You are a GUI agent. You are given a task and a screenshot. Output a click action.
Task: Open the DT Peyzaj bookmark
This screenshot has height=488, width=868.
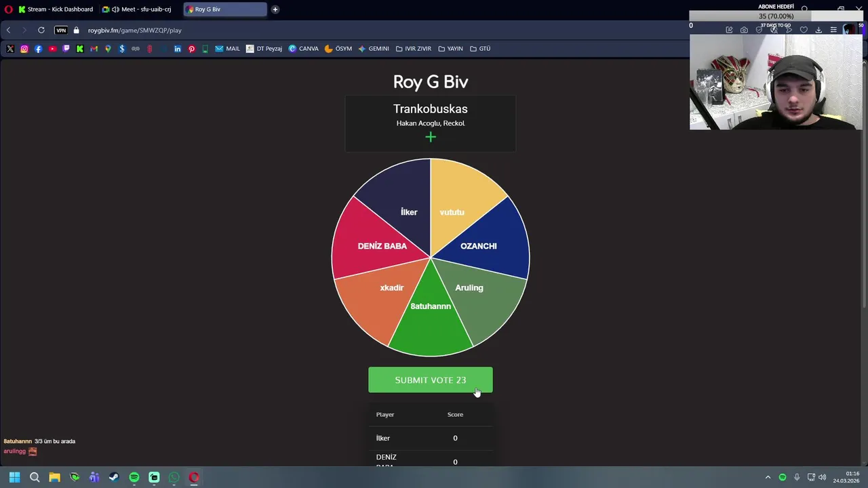click(264, 49)
